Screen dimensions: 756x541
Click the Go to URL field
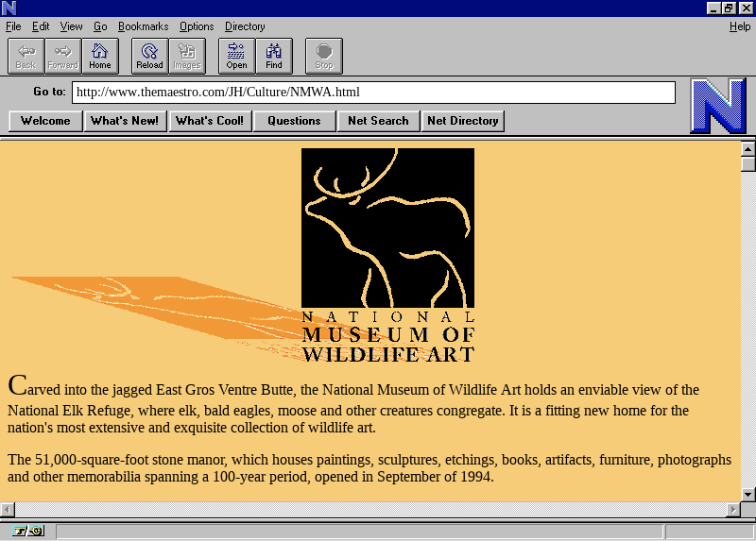click(373, 93)
